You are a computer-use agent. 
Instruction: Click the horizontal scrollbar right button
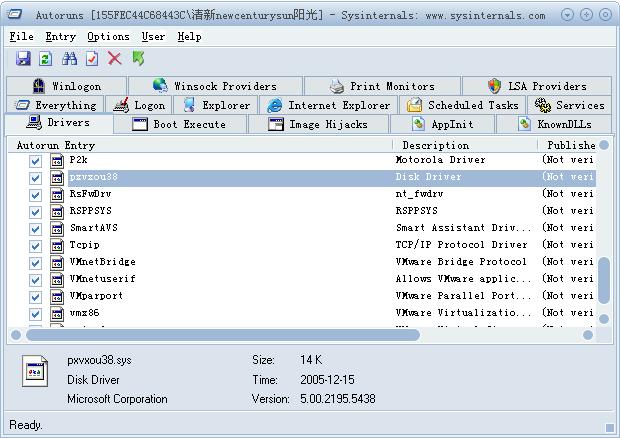[x=588, y=335]
